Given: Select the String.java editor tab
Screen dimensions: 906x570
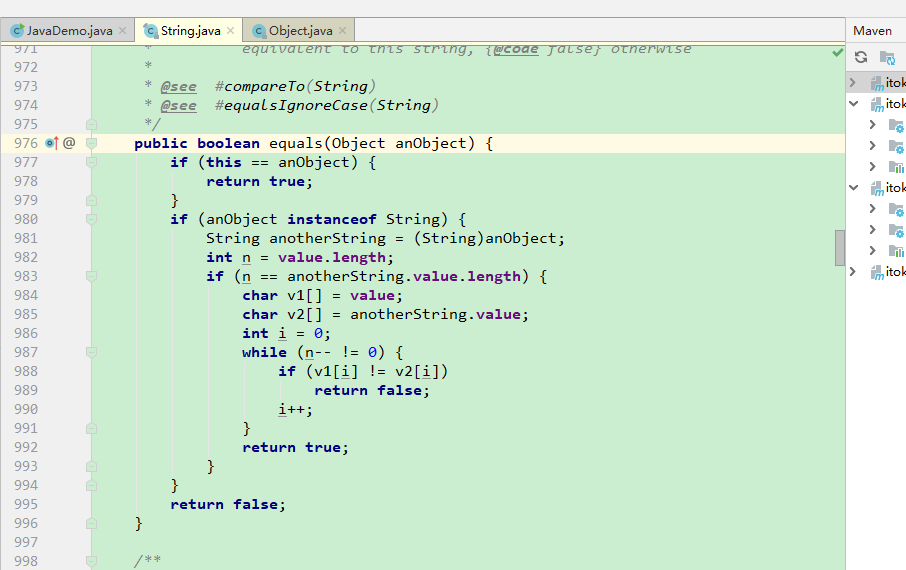Looking at the screenshot, I should click(188, 30).
